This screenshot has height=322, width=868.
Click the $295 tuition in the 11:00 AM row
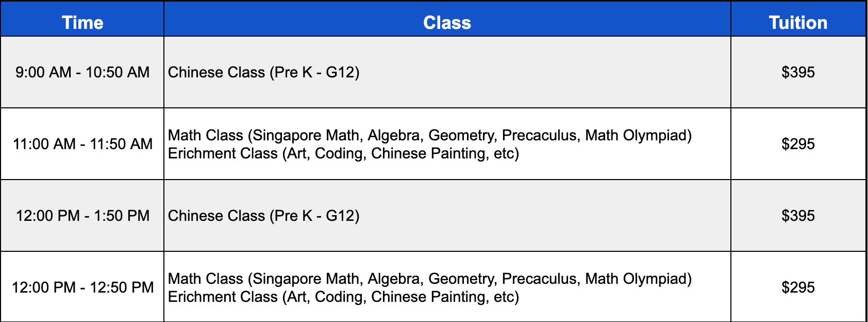point(798,144)
